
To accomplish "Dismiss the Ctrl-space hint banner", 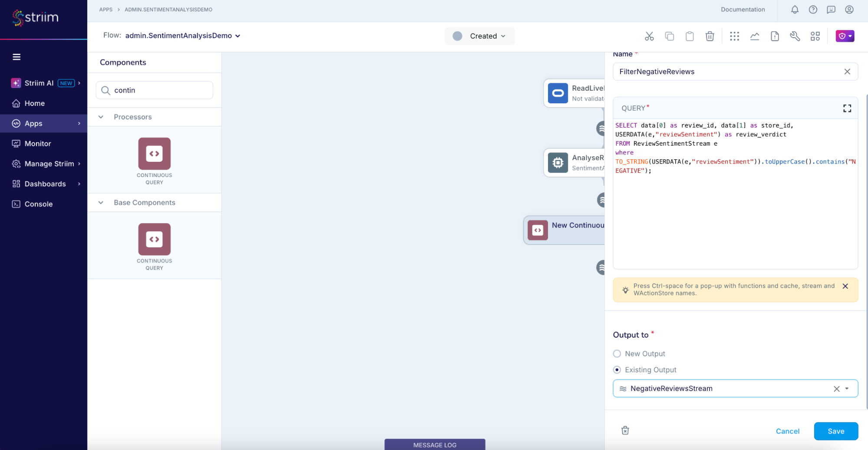I will click(x=845, y=286).
